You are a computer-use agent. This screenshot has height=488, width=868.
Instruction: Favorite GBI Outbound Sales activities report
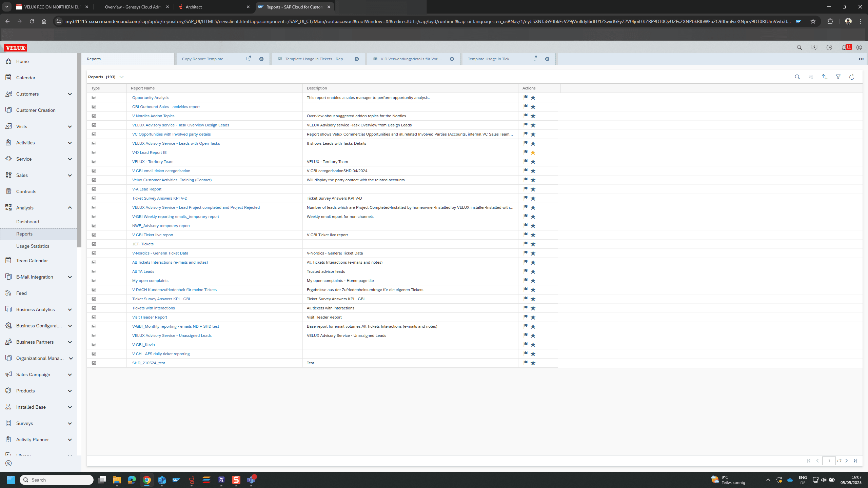coord(533,107)
